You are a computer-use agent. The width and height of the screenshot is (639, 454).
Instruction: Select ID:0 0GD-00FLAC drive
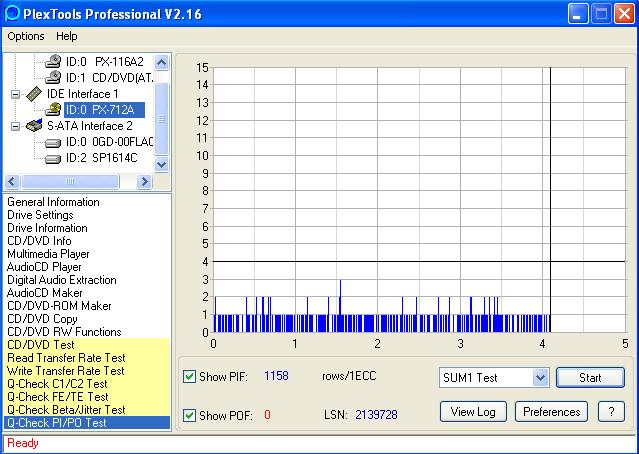pos(109,142)
